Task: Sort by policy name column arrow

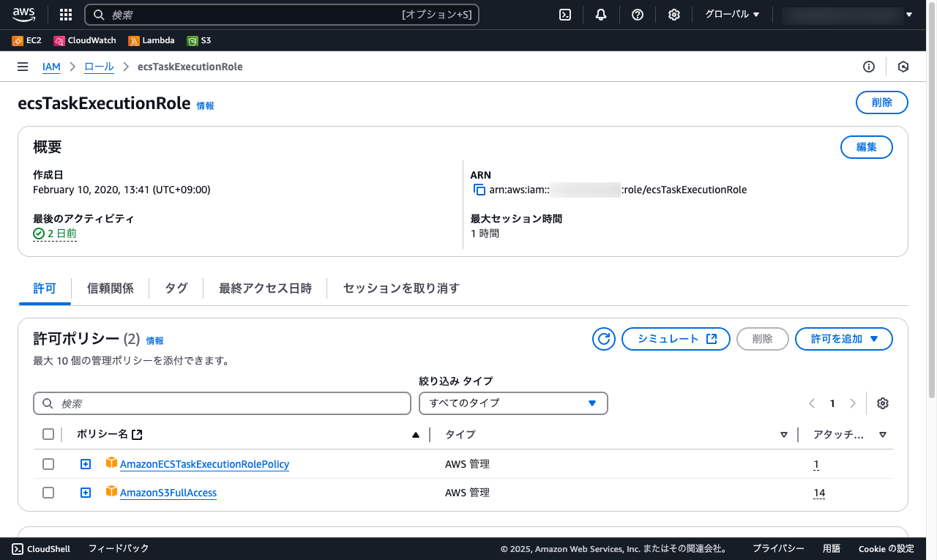Action: pyautogui.click(x=416, y=435)
